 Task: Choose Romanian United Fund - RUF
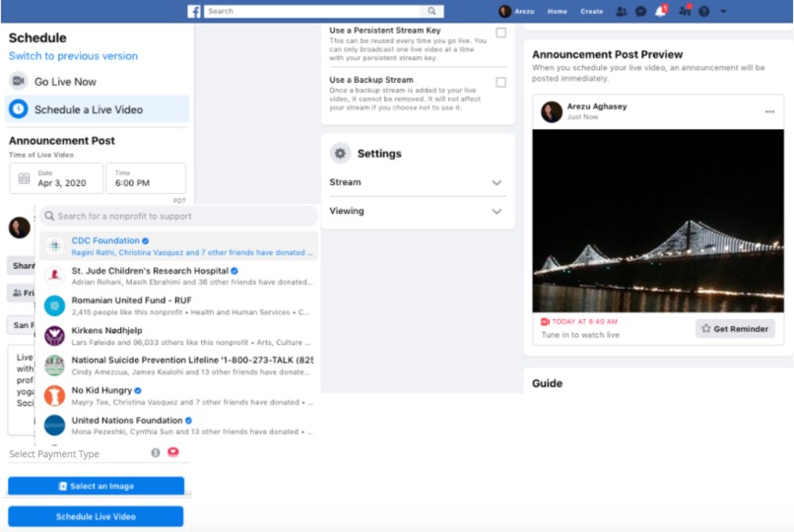point(179,305)
